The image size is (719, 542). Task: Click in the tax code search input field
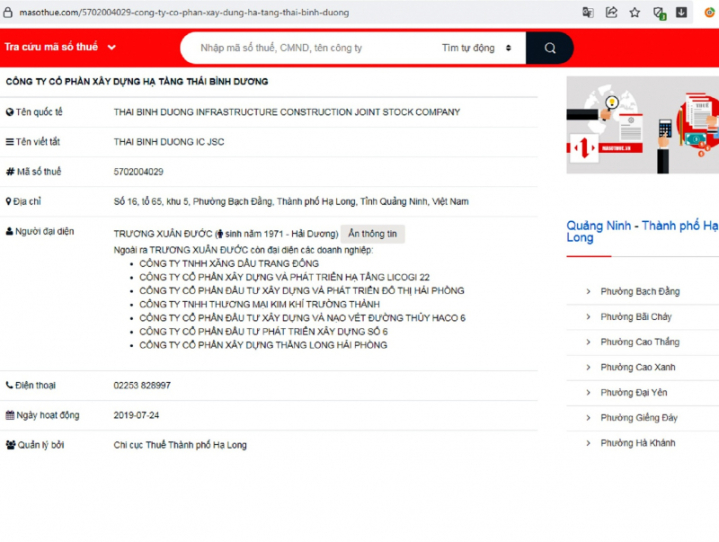click(x=310, y=48)
